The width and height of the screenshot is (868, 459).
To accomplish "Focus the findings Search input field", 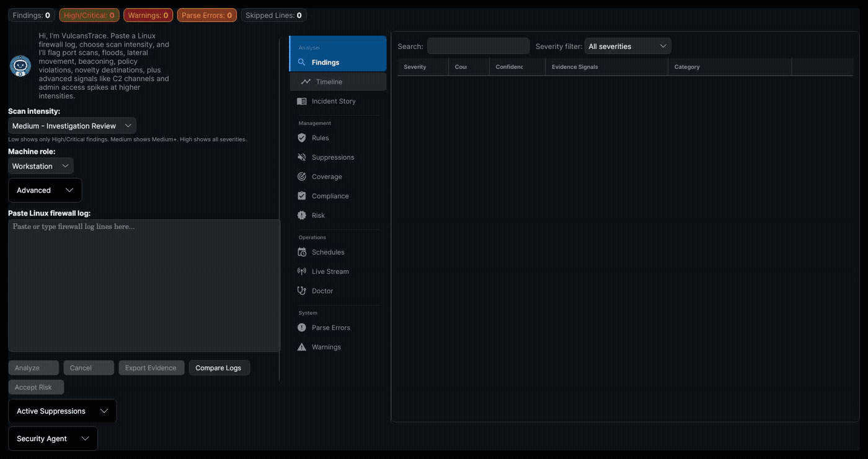I will coord(478,46).
